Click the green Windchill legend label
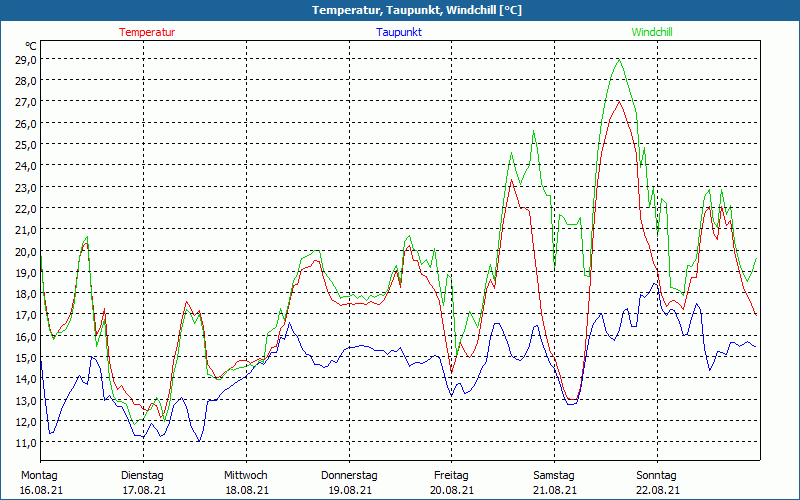Viewport: 800px width, 500px height. 652,32
